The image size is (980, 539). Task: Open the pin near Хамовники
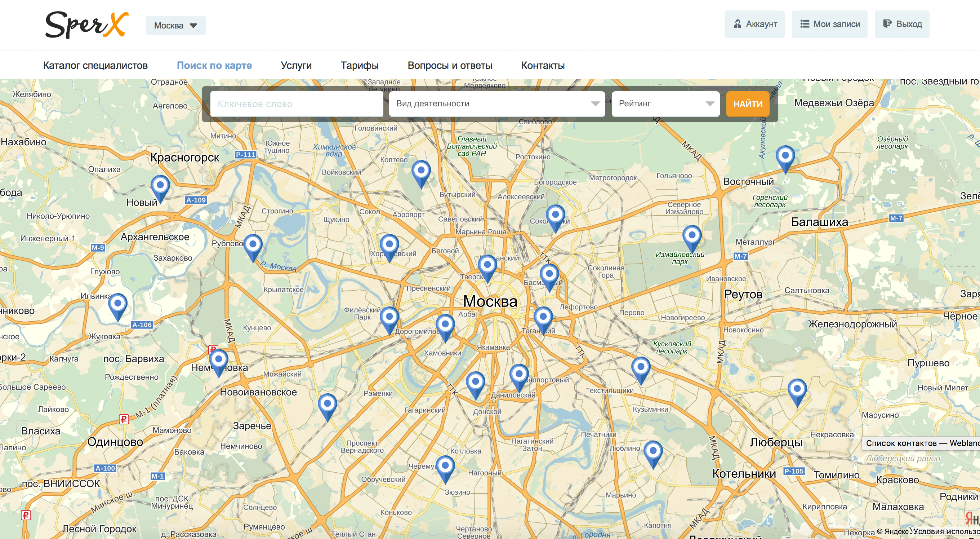[x=445, y=328]
